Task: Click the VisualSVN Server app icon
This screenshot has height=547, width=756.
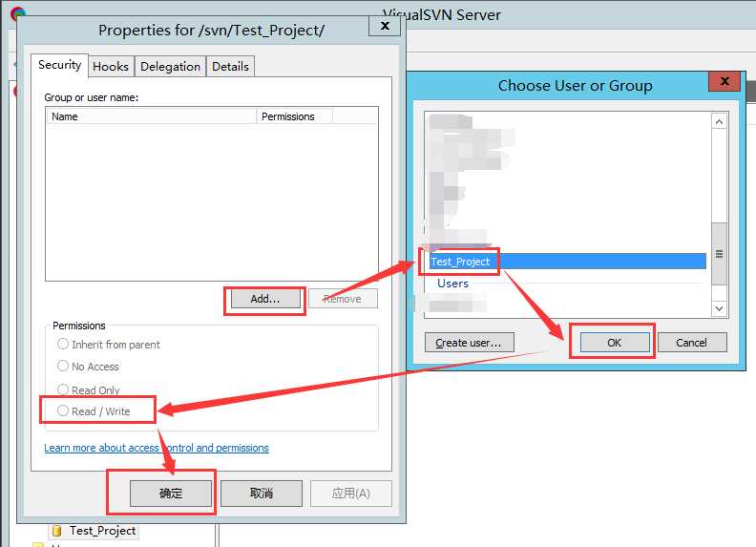Action: coord(17,12)
